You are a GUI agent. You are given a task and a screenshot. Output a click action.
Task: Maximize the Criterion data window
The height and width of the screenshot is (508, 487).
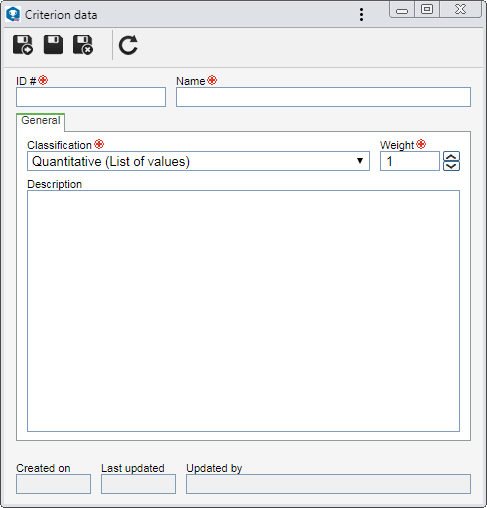point(427,9)
